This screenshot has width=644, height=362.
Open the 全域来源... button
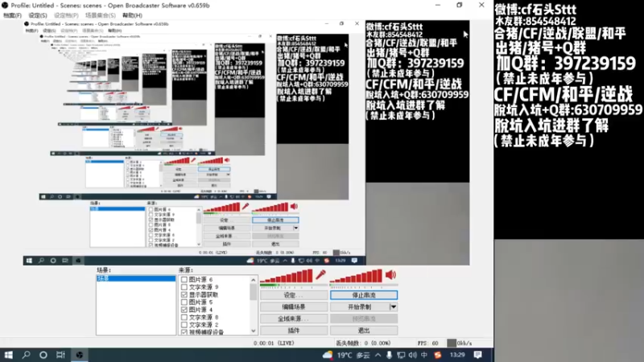pos(294,319)
